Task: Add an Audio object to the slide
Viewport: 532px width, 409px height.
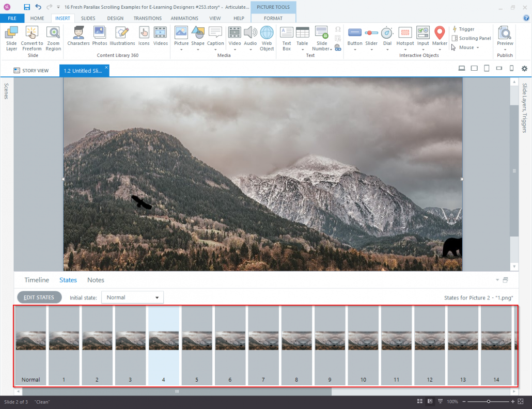Action: [x=251, y=37]
